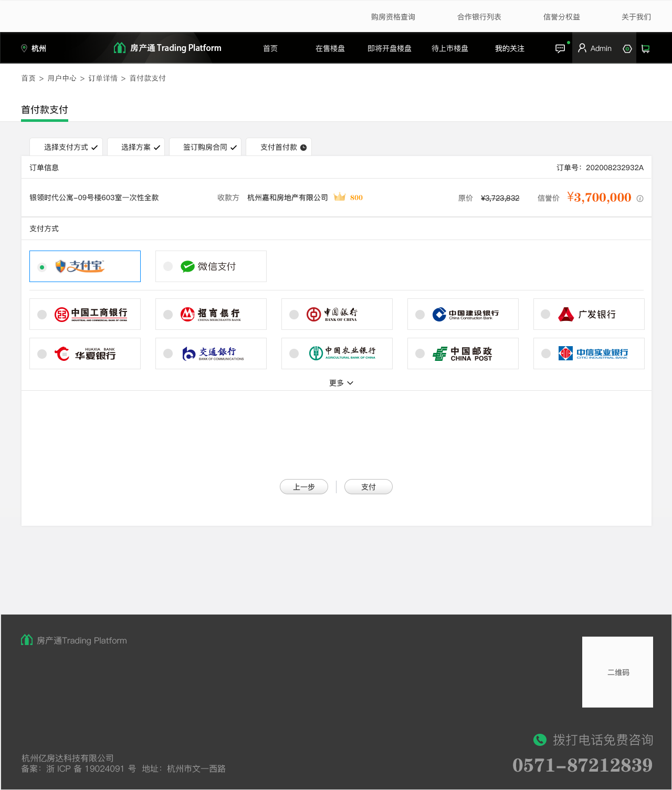This screenshot has width=672, height=790.
Task: Click the info icon beside credit price
Action: pos(640,199)
